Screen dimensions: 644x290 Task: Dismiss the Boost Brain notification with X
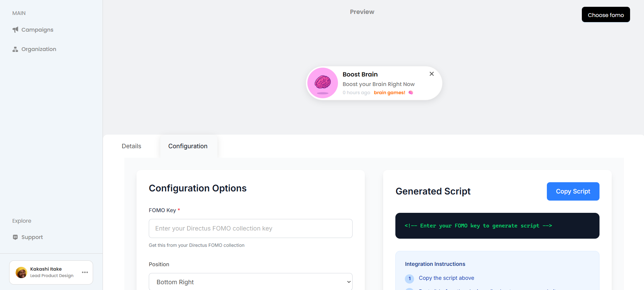(431, 74)
